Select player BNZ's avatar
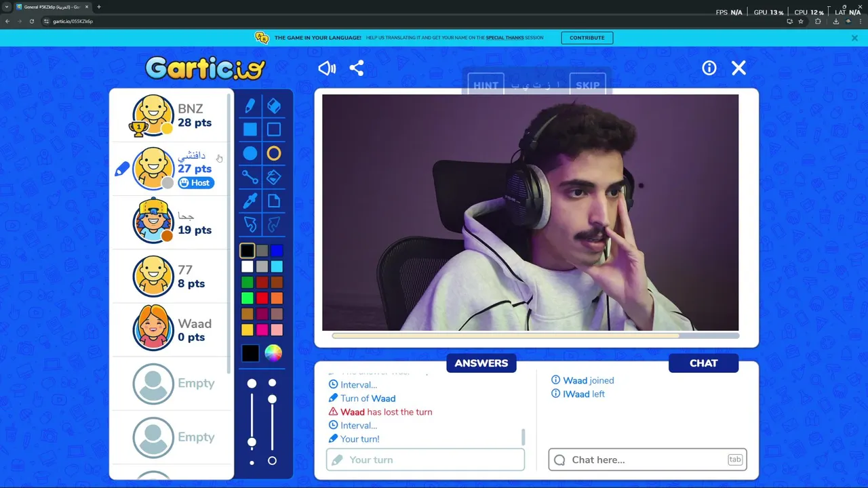 [153, 115]
